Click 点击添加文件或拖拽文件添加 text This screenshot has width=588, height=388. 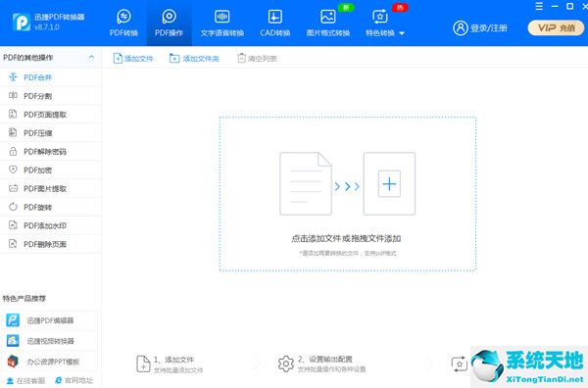[x=346, y=238]
